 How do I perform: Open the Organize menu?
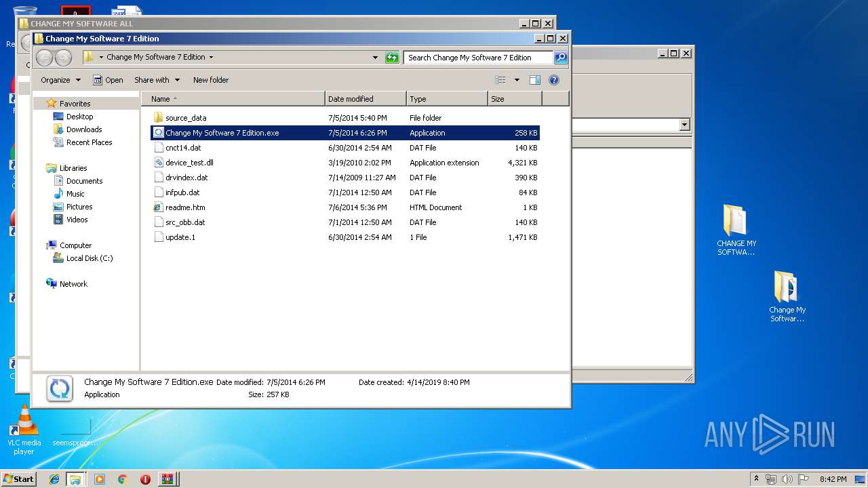coord(60,80)
